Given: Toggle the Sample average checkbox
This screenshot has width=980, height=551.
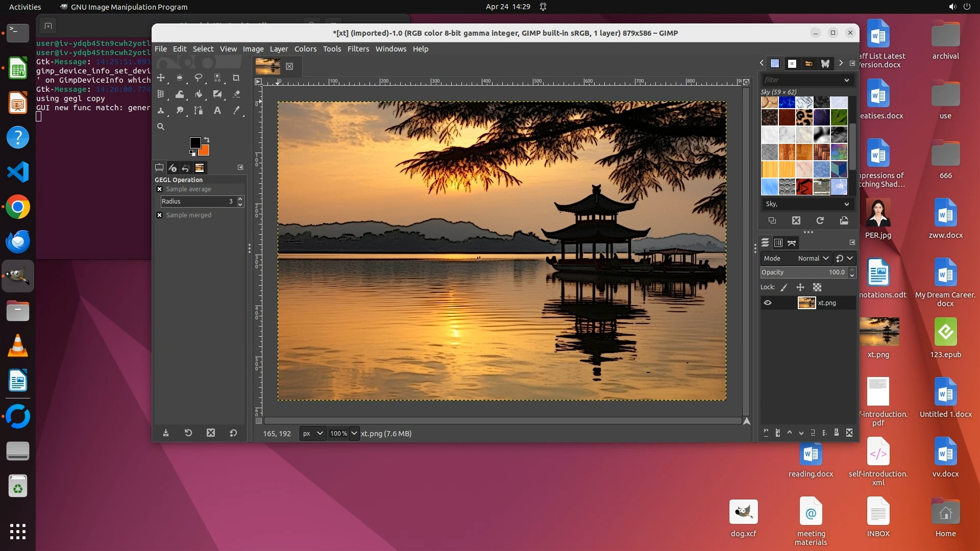Looking at the screenshot, I should pos(159,189).
